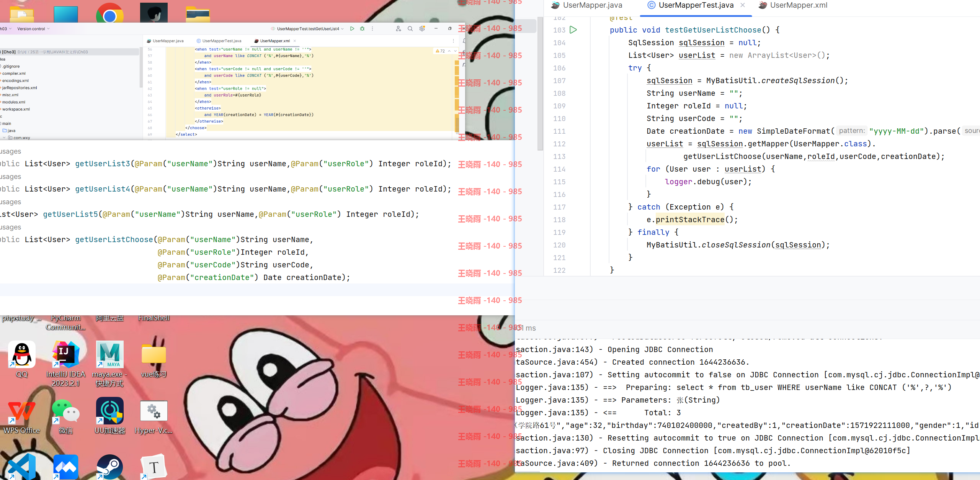Launch IntelliJ IDEA 2023.2.1 desktop shortcut
980x480 pixels.
click(x=65, y=364)
